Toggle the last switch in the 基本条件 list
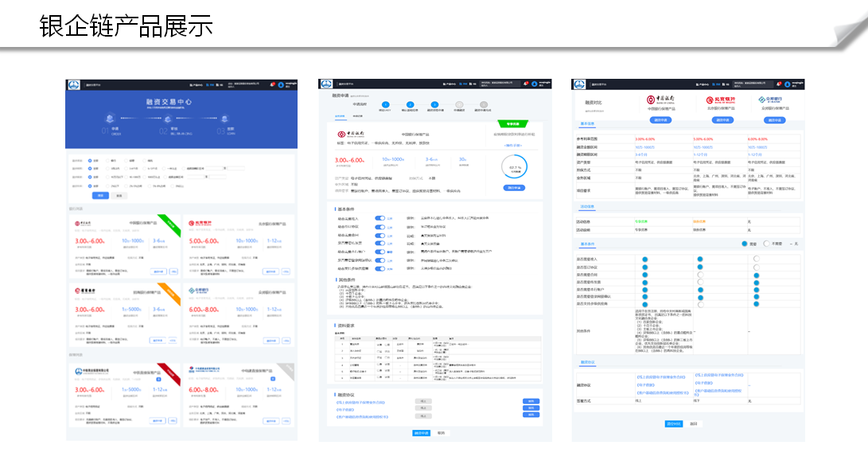868x457 pixels. (380, 269)
